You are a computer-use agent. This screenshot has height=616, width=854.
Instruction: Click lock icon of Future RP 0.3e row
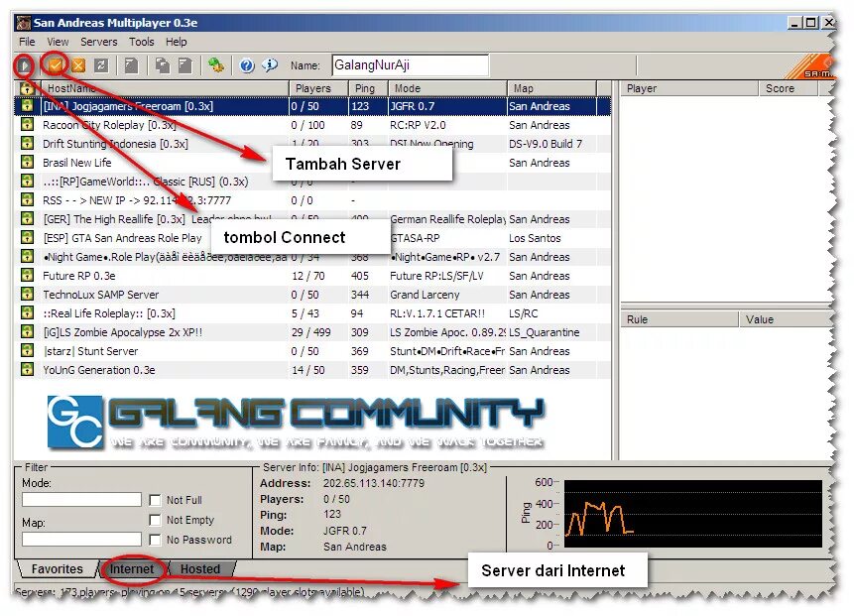[27, 276]
